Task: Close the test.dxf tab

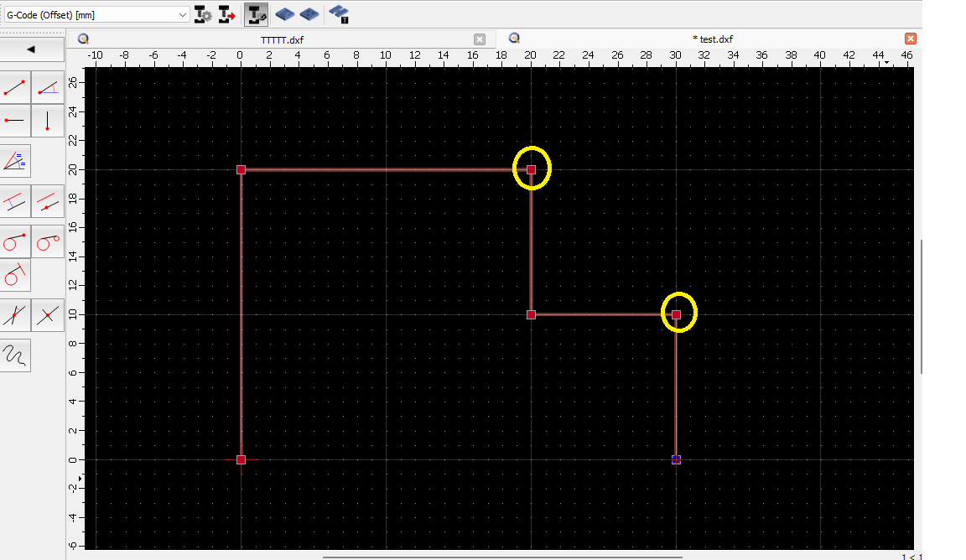Action: [x=911, y=39]
